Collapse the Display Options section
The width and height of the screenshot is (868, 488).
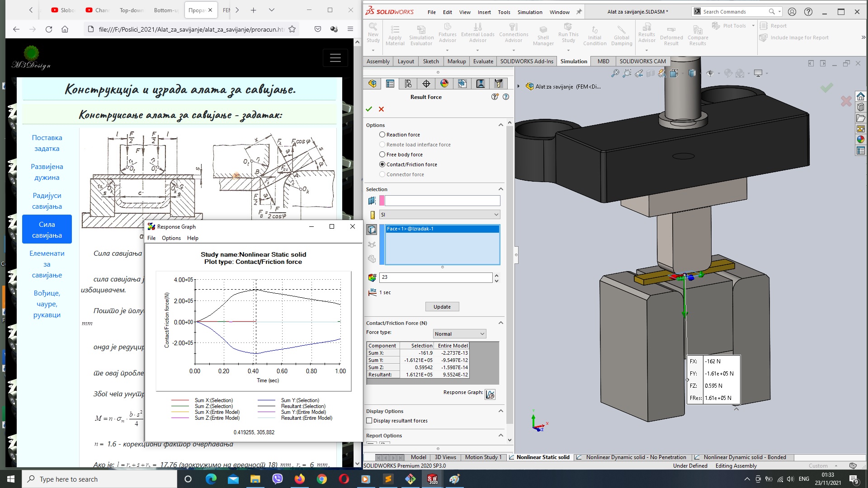[x=500, y=411]
